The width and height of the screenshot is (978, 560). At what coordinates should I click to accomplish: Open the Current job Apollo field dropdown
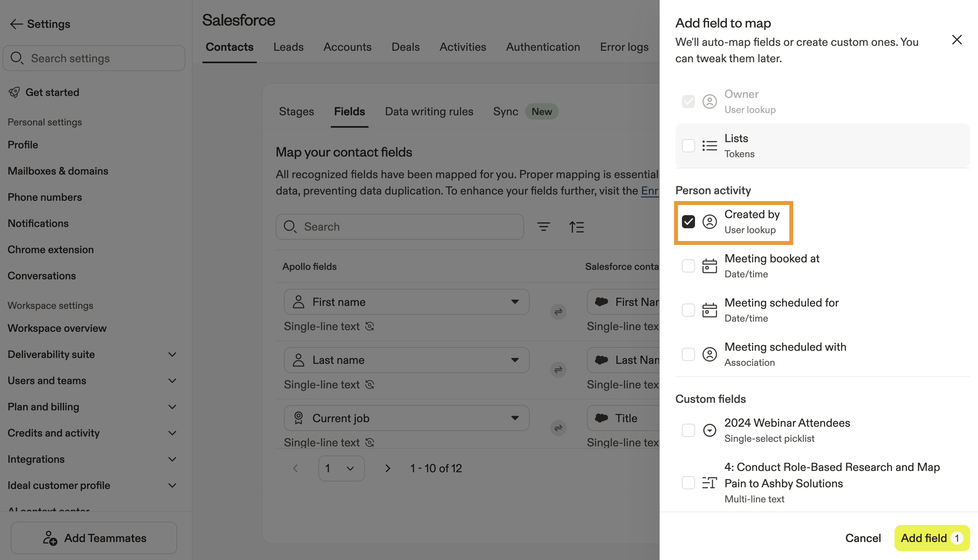point(406,418)
